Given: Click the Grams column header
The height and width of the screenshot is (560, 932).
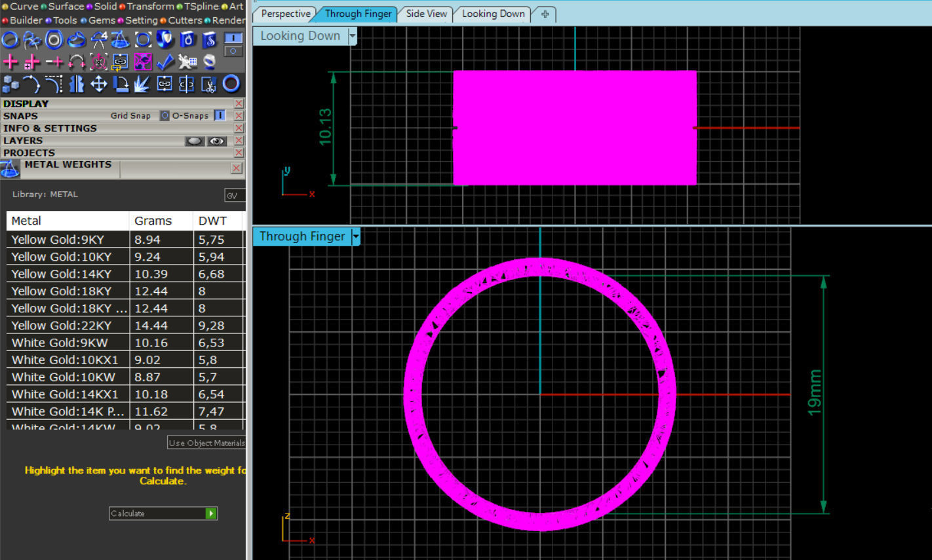Looking at the screenshot, I should (161, 221).
